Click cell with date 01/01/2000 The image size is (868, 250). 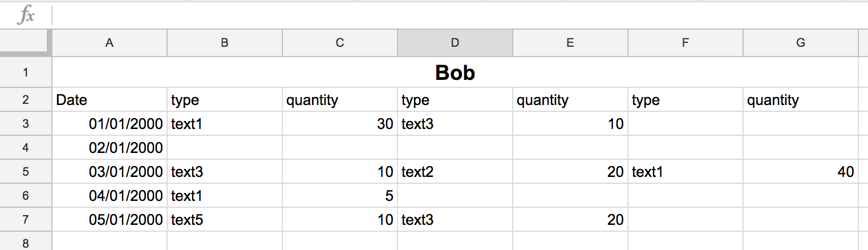pos(109,124)
